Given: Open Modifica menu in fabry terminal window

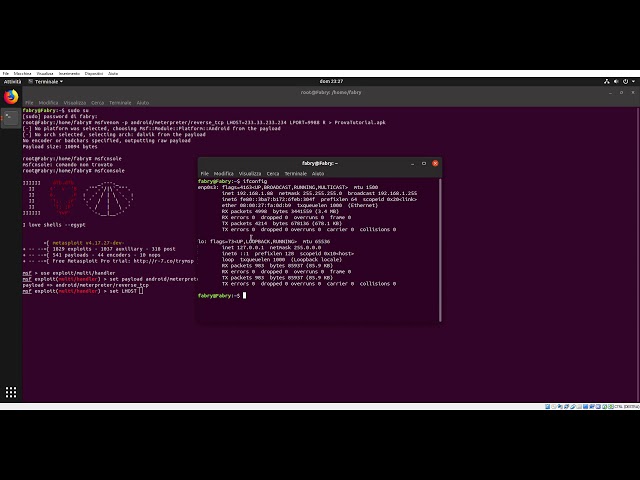Looking at the screenshot, I should point(224,173).
